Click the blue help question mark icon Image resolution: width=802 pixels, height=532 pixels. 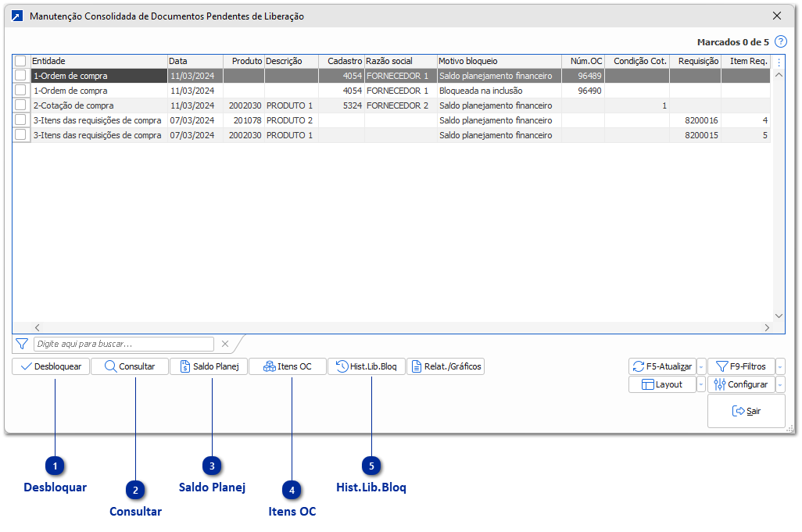pyautogui.click(x=780, y=42)
